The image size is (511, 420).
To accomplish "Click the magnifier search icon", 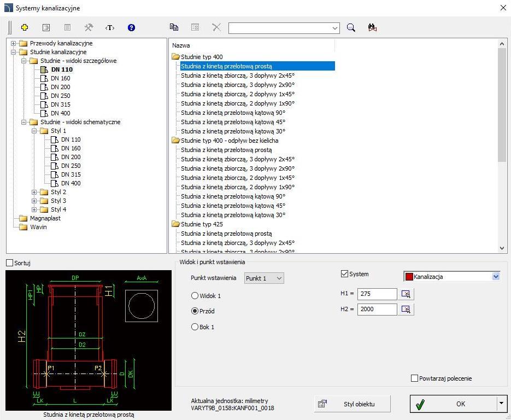I will [x=351, y=27].
